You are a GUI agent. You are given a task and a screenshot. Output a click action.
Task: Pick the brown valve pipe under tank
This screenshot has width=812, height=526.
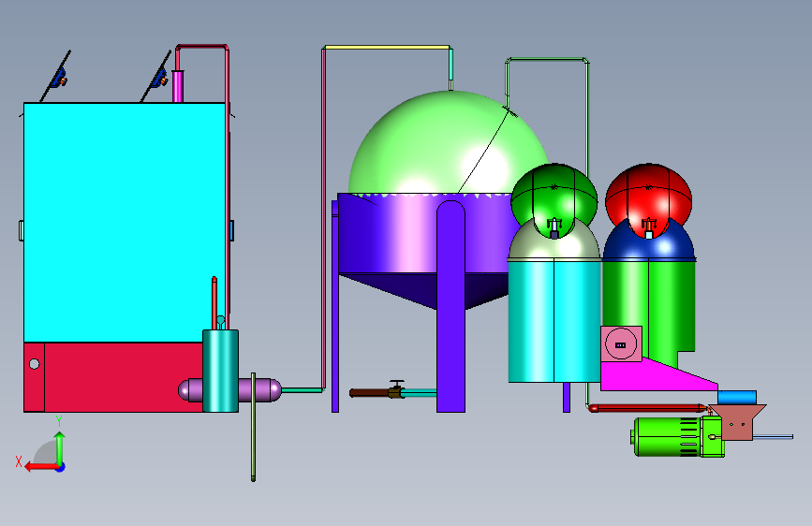pos(369,393)
